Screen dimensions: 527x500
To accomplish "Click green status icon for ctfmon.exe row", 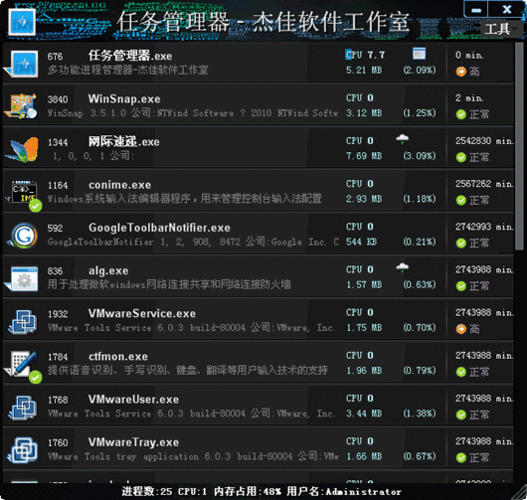I will [x=461, y=372].
